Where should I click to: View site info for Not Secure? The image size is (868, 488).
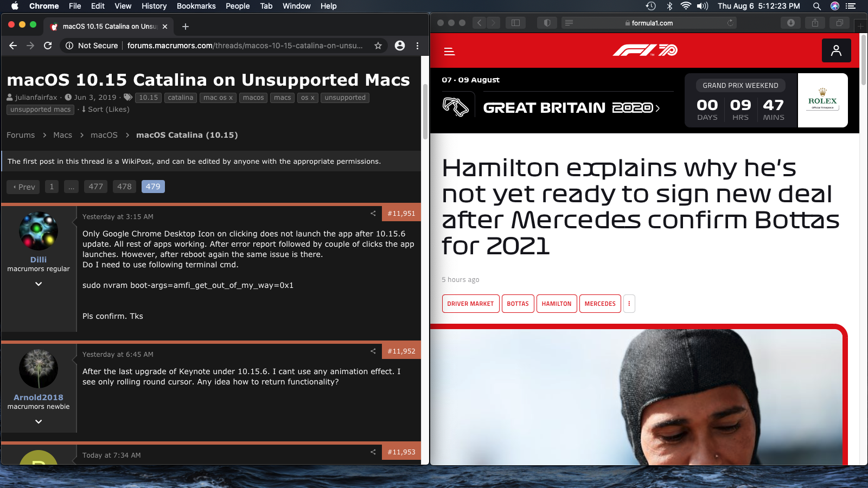pyautogui.click(x=92, y=46)
